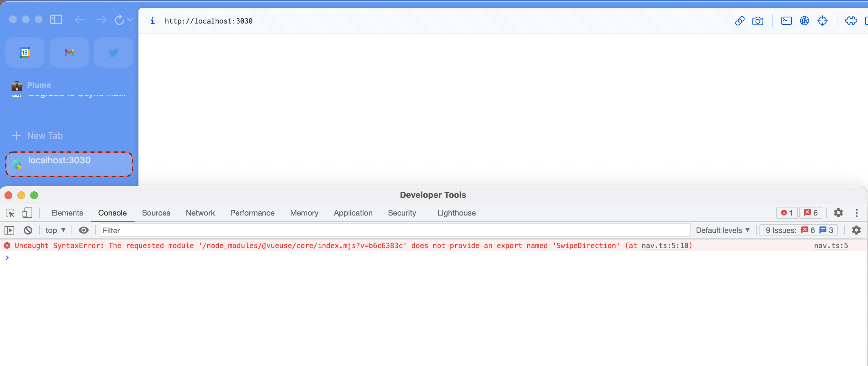Toggle the console activation drawer icon
Image resolution: width=868 pixels, height=366 pixels.
point(9,230)
